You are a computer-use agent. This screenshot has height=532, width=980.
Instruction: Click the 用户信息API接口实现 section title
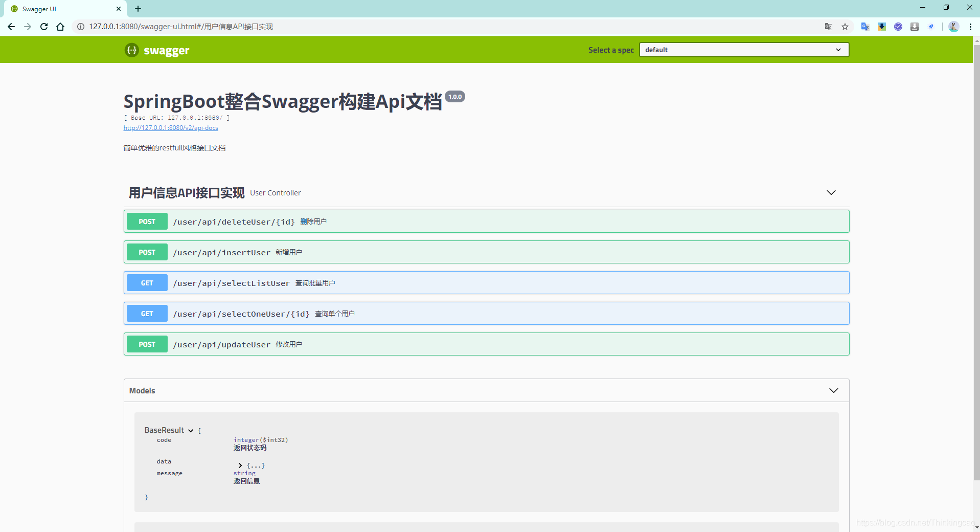pos(187,193)
